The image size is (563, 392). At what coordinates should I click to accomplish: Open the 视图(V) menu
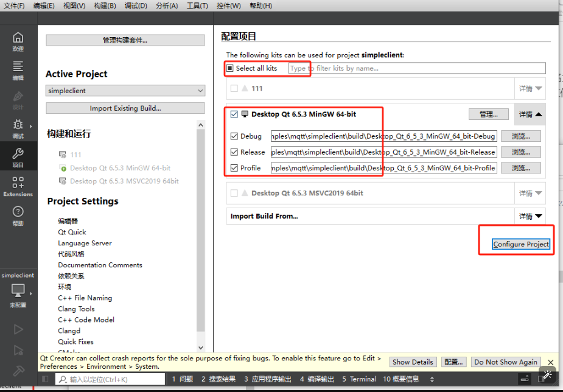tap(74, 5)
